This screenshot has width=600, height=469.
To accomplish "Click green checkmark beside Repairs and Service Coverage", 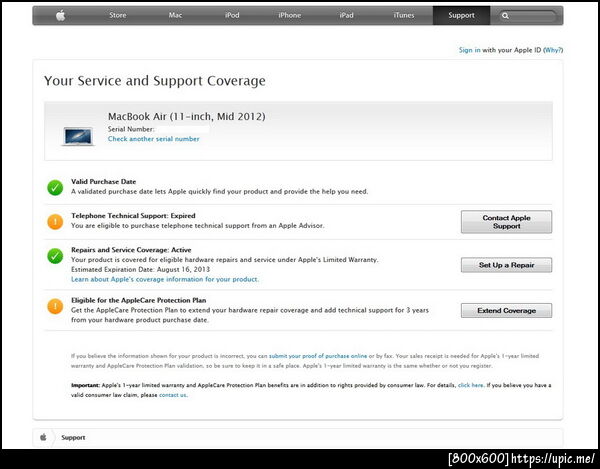I will (x=55, y=256).
